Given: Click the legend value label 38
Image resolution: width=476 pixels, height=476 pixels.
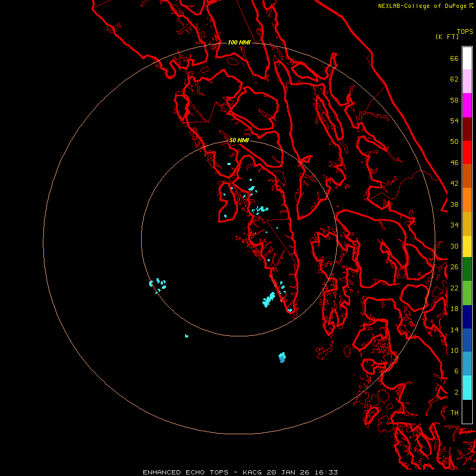Looking at the screenshot, I should tap(454, 204).
